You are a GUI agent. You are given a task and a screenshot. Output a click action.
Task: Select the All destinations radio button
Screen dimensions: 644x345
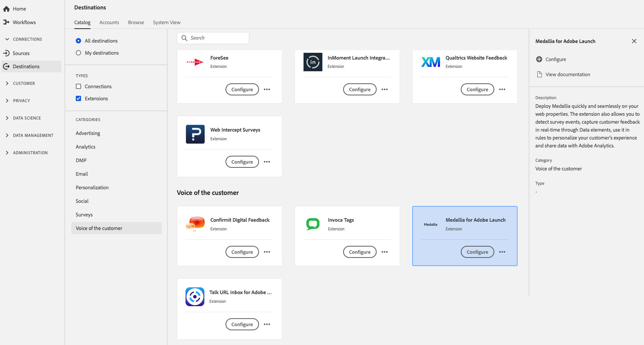coord(78,41)
